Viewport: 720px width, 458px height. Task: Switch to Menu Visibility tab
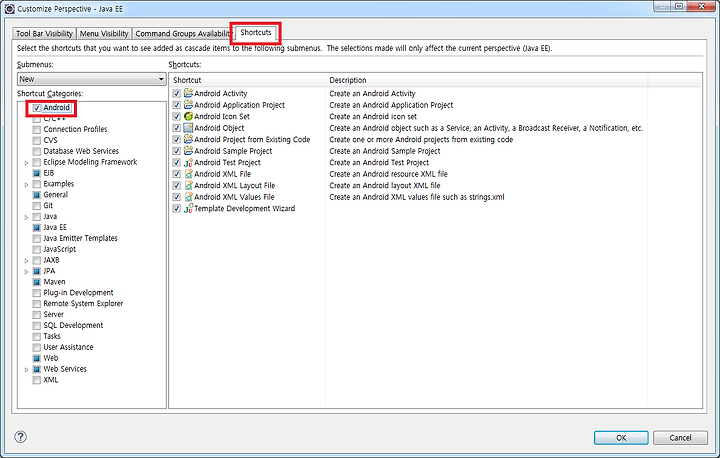pos(104,34)
